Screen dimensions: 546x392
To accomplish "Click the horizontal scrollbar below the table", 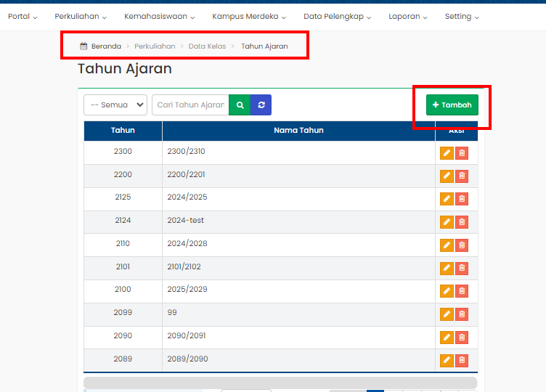I will coord(280,383).
